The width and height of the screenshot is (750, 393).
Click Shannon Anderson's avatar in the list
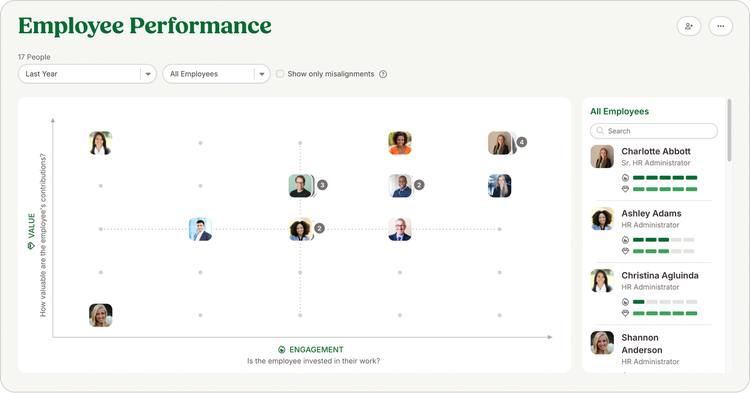pyautogui.click(x=602, y=343)
